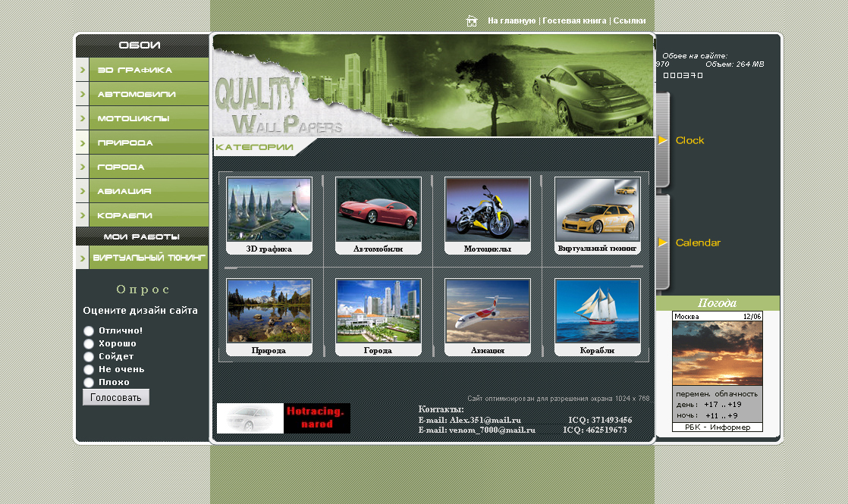Go to На главную link
The image size is (848, 504).
(511, 20)
